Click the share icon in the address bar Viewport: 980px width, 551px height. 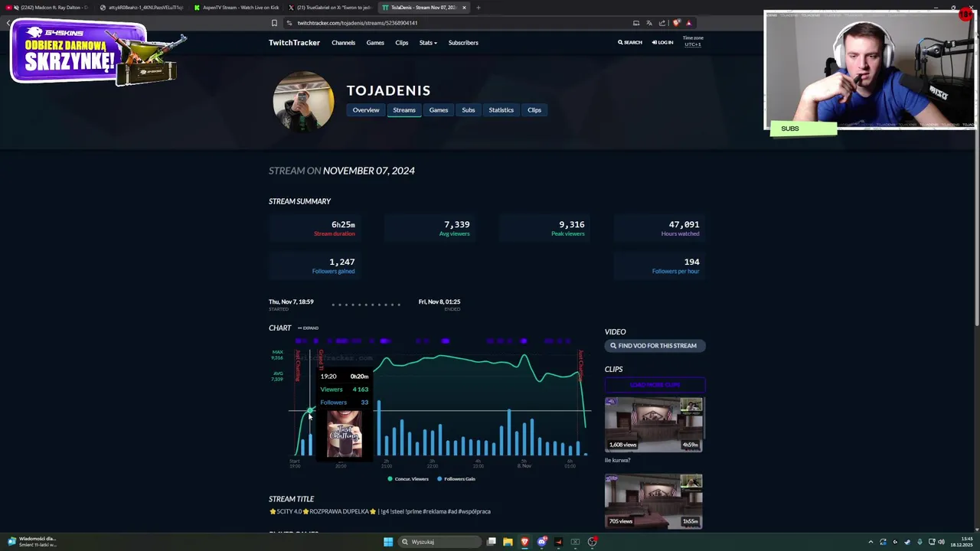[x=662, y=23]
